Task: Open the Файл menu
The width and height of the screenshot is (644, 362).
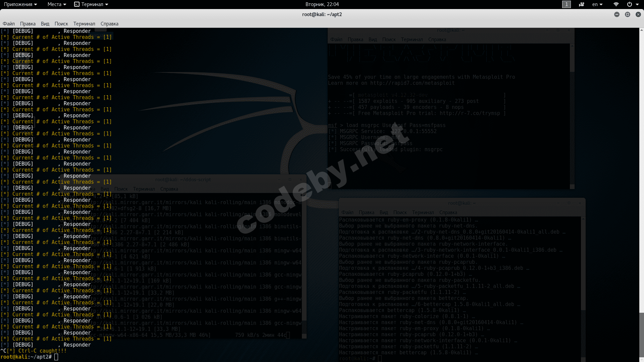Action: click(9, 24)
